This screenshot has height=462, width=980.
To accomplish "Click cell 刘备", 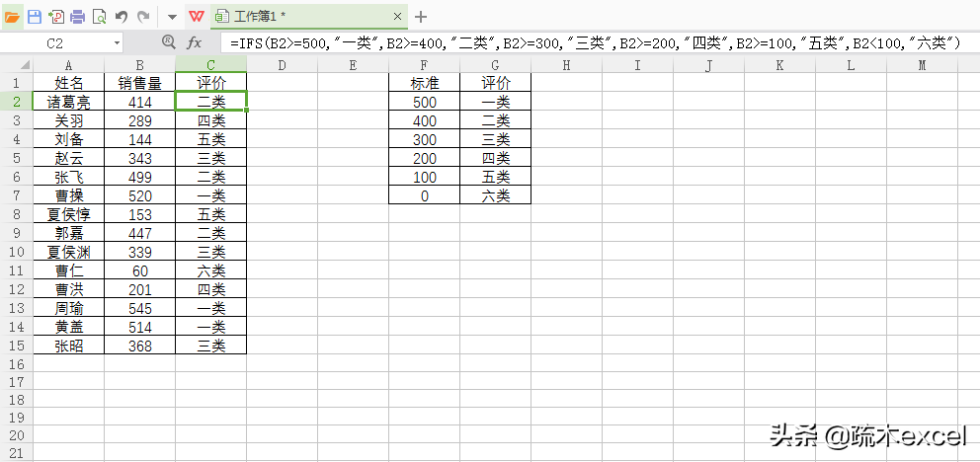I will click(x=69, y=139).
